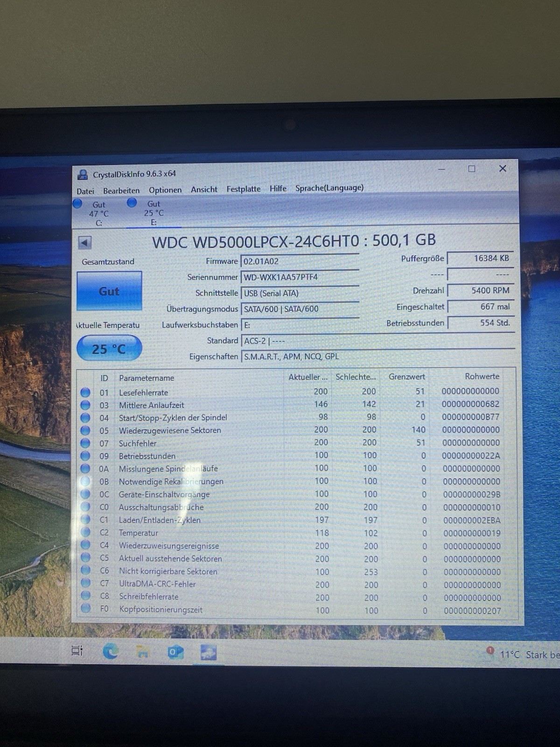Click status dot of Suchfehler row
Image resolution: width=560 pixels, height=747 pixels.
[x=85, y=443]
